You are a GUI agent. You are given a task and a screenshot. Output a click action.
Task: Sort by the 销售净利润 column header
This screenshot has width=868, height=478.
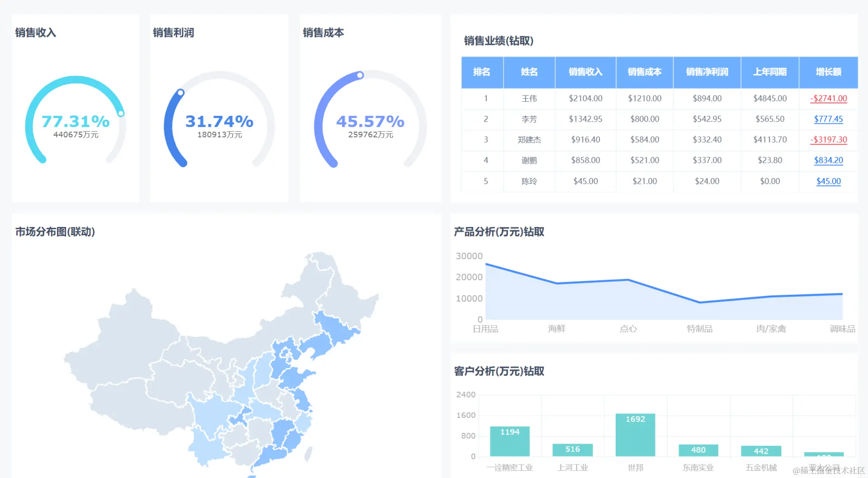707,72
